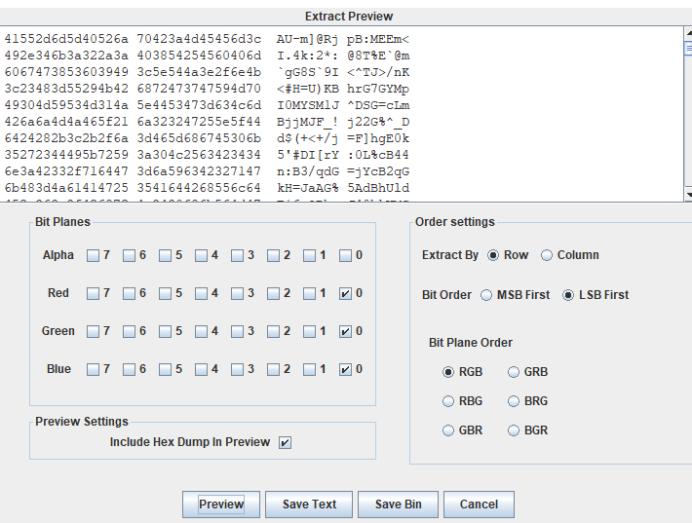This screenshot has height=523, width=692.
Task: Uncheck Red bit plane 0
Action: coord(345,293)
